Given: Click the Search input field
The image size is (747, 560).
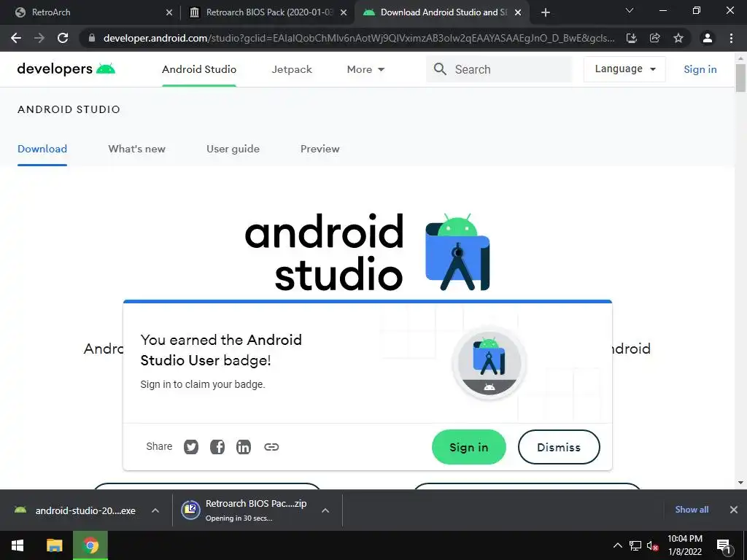Looking at the screenshot, I should pos(499,69).
